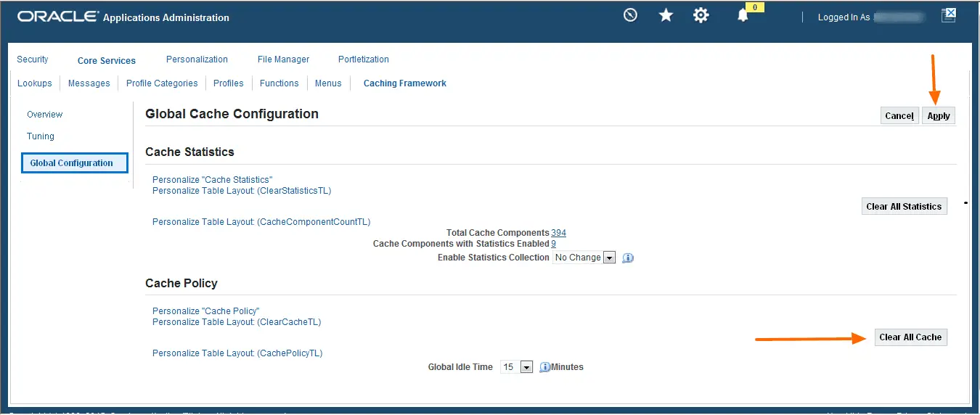The height and width of the screenshot is (415, 980).
Task: Click the Apply button
Action: tap(939, 116)
